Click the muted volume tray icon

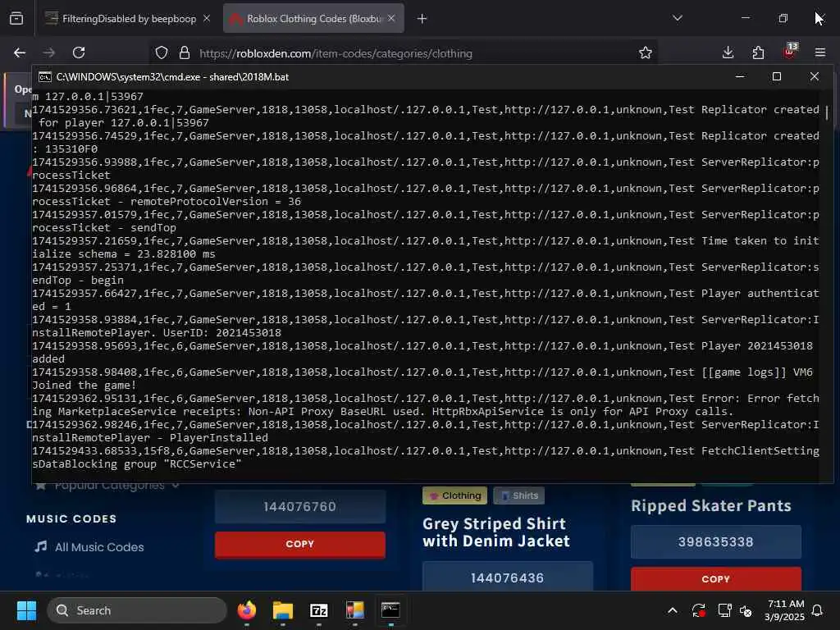point(746,610)
